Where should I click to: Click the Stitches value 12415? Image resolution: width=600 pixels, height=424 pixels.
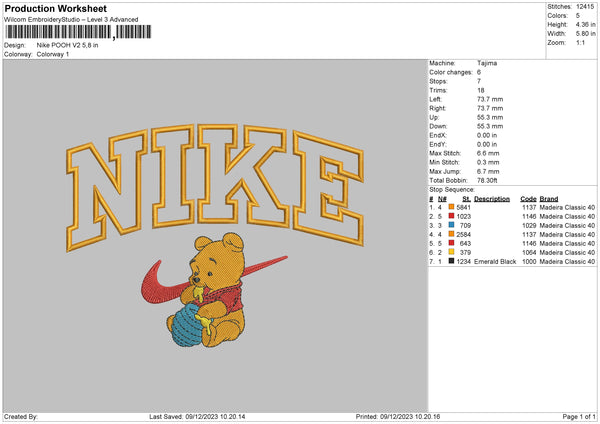(585, 7)
